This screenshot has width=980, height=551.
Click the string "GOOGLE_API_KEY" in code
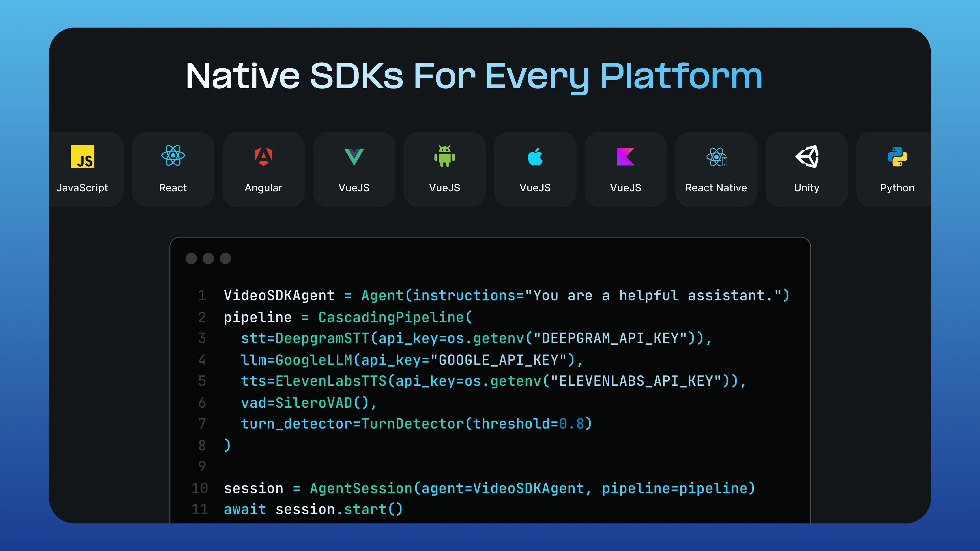[x=498, y=360]
